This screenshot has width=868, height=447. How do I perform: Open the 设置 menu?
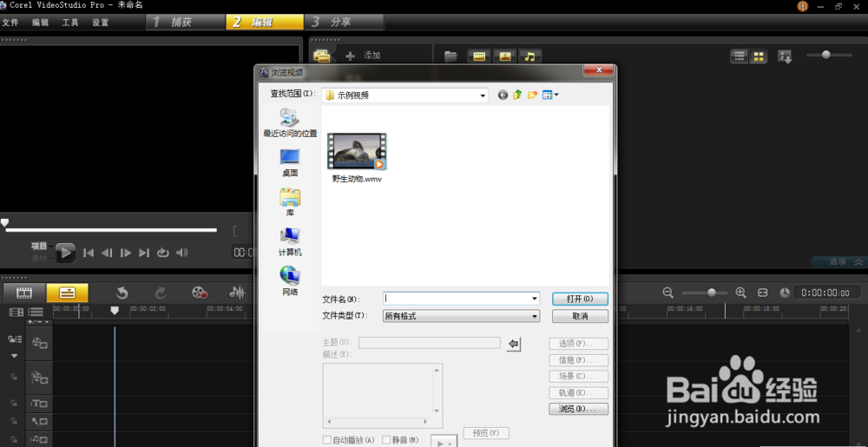coord(100,23)
